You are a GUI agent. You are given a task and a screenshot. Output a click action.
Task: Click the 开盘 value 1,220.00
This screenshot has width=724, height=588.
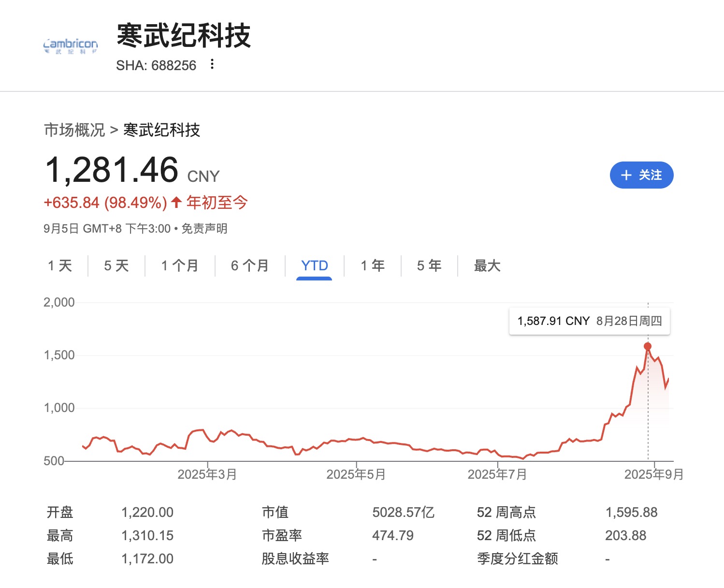click(147, 513)
